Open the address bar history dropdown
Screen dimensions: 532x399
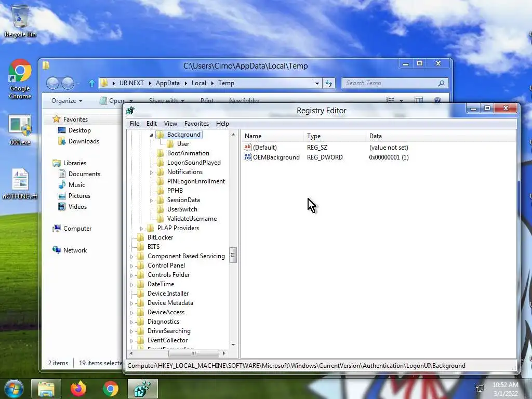(x=317, y=83)
